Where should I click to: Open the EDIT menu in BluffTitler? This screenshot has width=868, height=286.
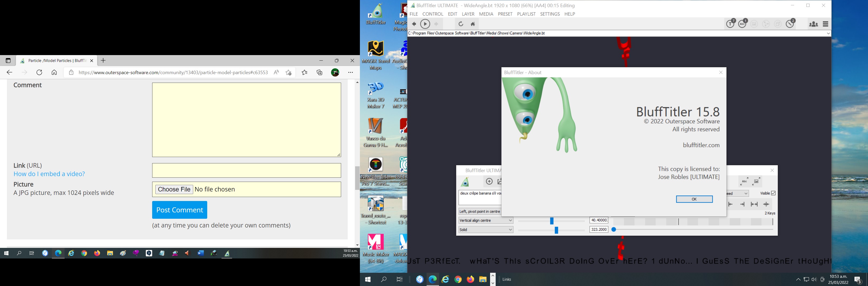[453, 14]
